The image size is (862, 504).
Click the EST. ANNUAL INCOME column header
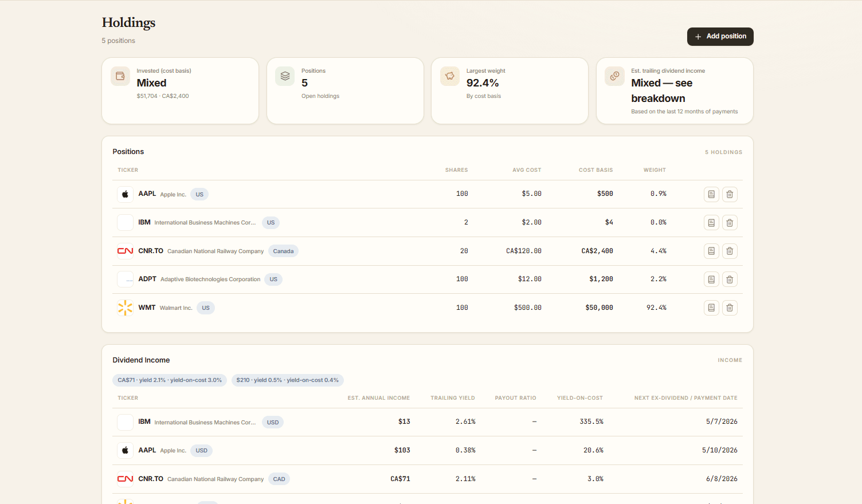(x=379, y=398)
